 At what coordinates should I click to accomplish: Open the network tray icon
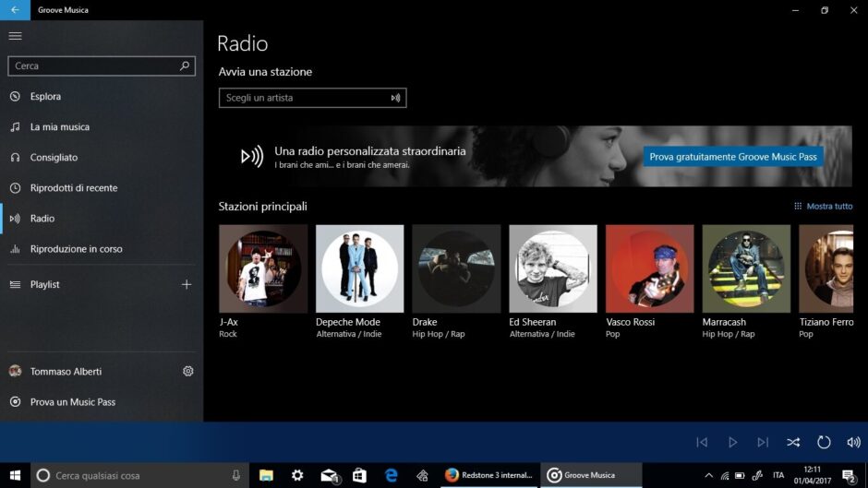coord(725,475)
